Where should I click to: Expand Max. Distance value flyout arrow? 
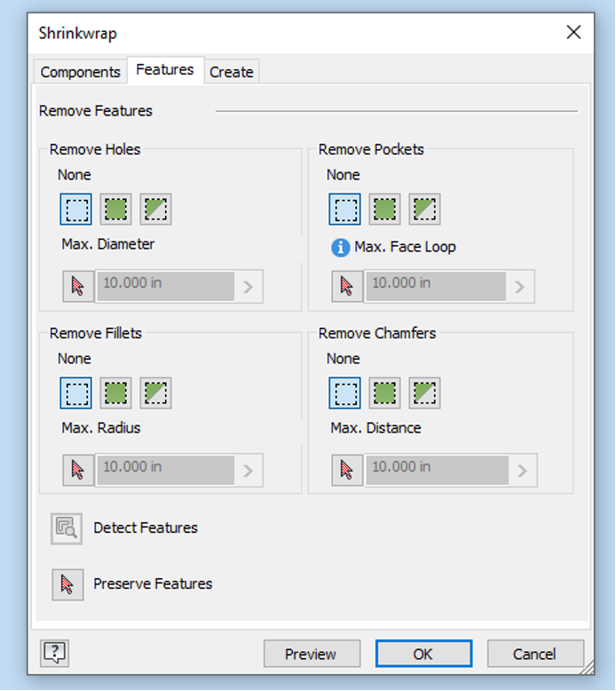coord(522,471)
